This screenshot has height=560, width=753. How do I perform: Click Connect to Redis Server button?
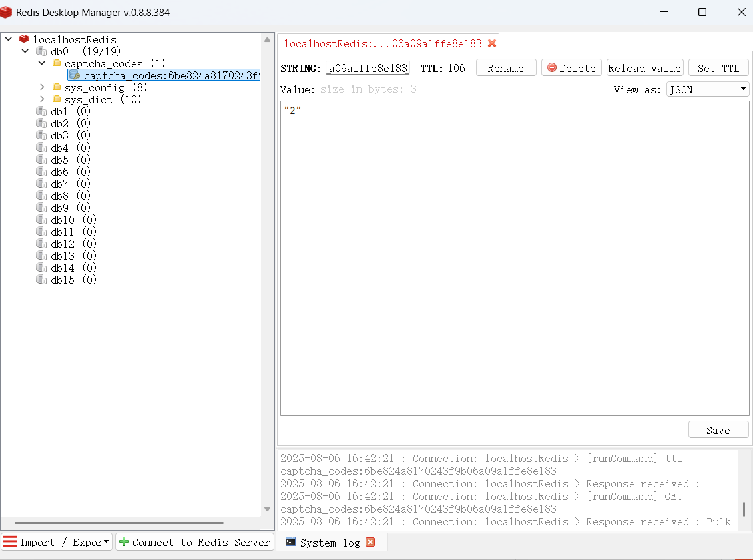[195, 542]
